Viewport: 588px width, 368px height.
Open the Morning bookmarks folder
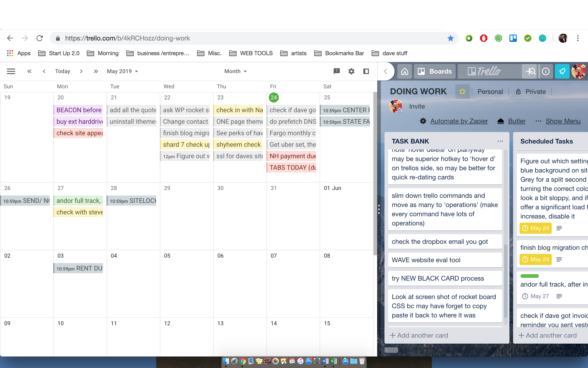[103, 53]
